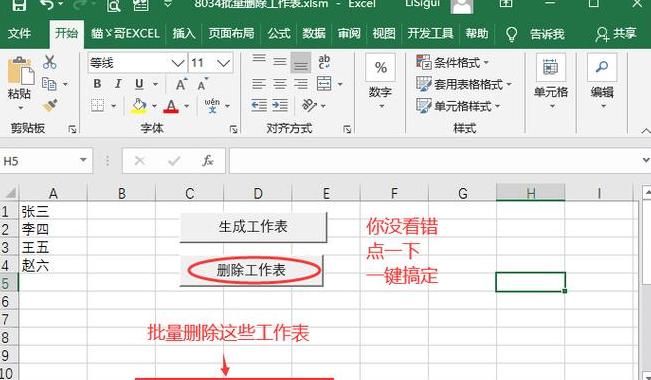Viewport: 651px width, 380px height.
Task: Toggle Bold formatting
Action: [97, 84]
